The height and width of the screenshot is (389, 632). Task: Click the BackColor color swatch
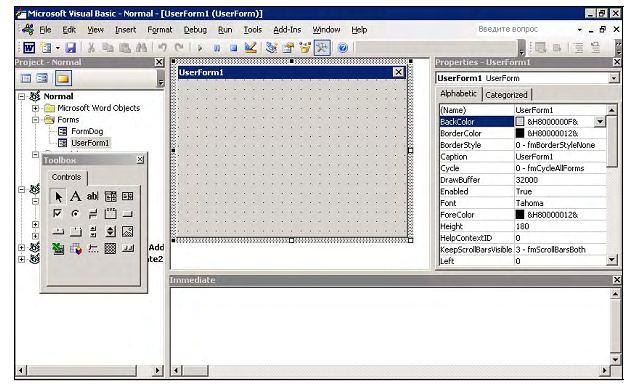click(x=520, y=121)
